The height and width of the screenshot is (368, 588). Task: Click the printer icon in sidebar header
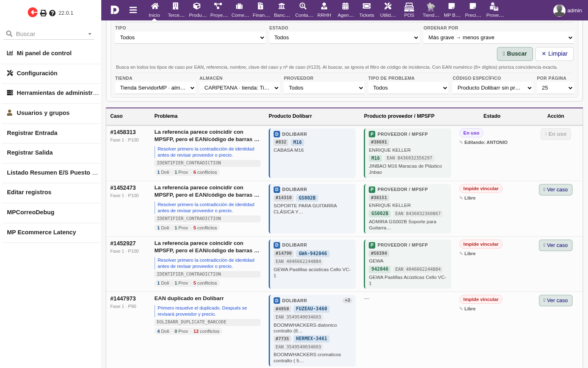click(x=43, y=13)
